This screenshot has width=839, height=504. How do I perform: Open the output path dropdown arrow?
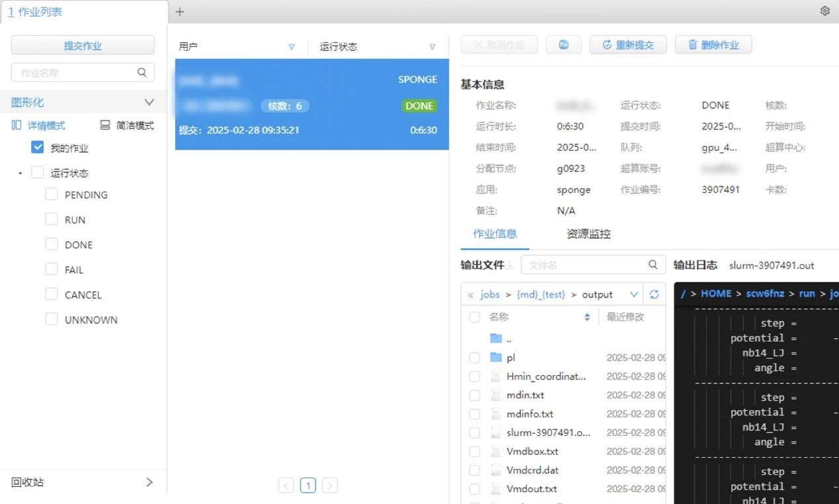[x=634, y=295]
